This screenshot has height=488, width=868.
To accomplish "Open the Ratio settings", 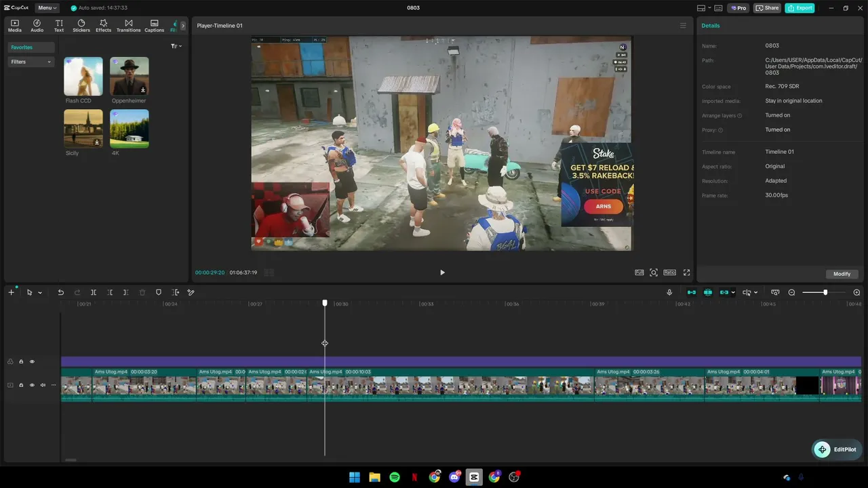I will tap(670, 272).
